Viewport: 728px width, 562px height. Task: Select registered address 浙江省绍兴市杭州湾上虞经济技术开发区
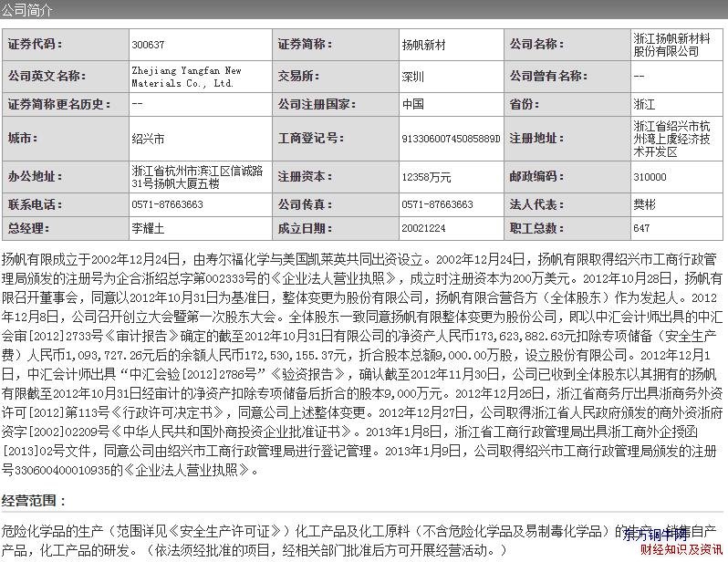click(x=671, y=139)
